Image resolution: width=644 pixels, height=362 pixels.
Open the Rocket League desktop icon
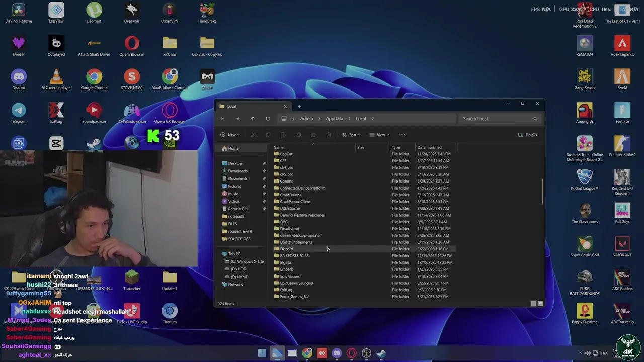pos(585,180)
